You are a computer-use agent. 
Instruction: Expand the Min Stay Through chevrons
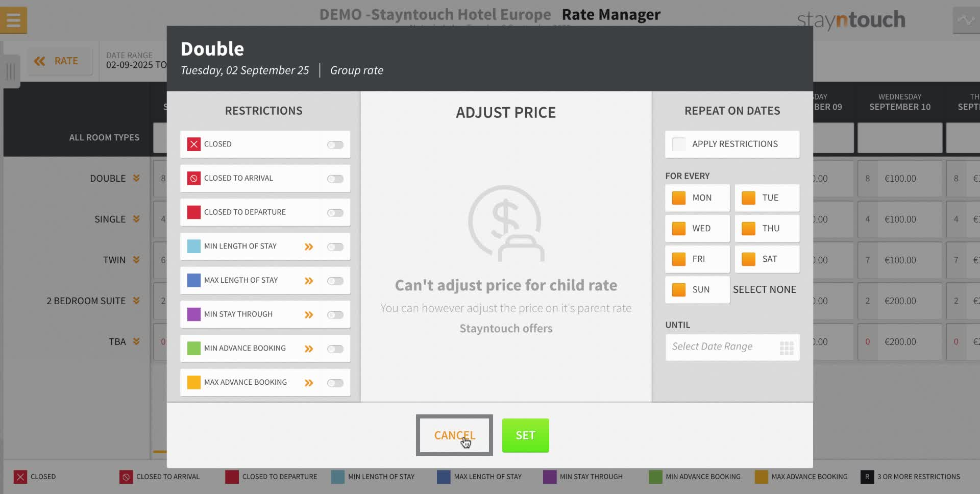[309, 315]
